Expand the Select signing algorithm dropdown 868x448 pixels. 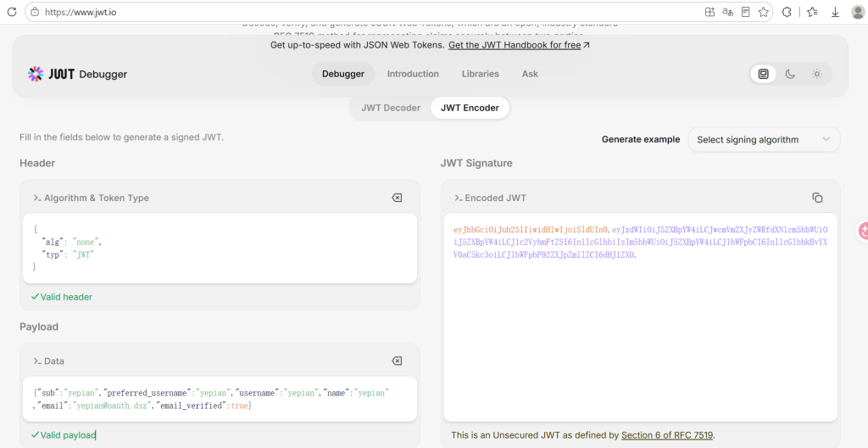(764, 140)
